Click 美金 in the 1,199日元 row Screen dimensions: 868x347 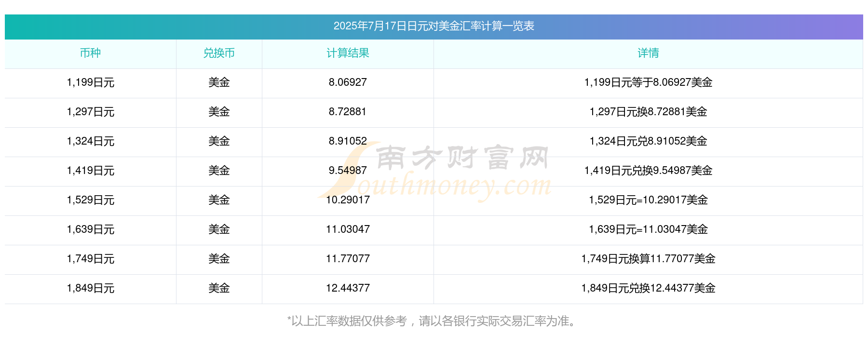click(219, 82)
